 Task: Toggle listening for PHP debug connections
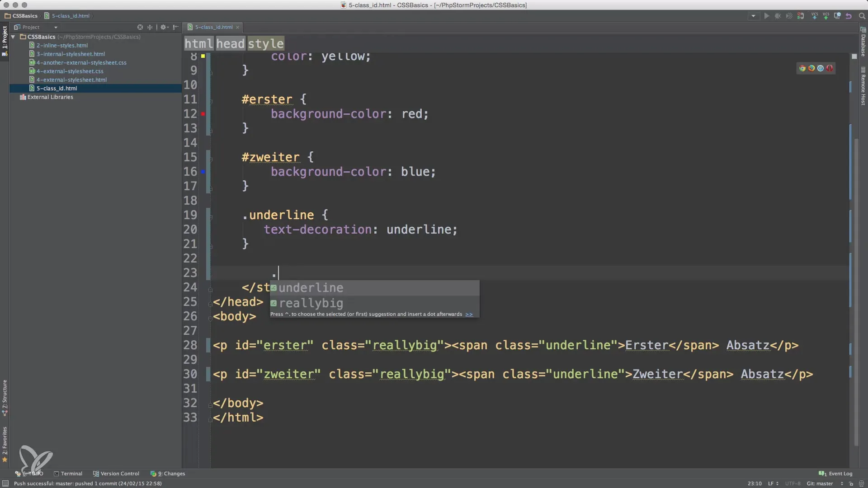pos(801,16)
